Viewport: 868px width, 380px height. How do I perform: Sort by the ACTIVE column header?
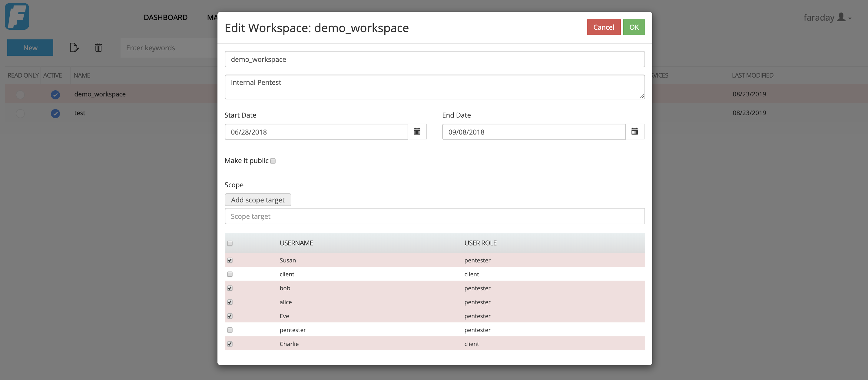52,75
